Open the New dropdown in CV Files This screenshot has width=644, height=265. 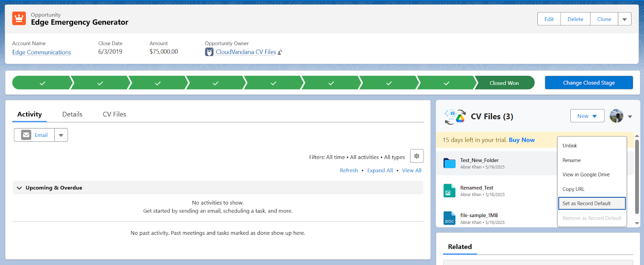point(587,116)
